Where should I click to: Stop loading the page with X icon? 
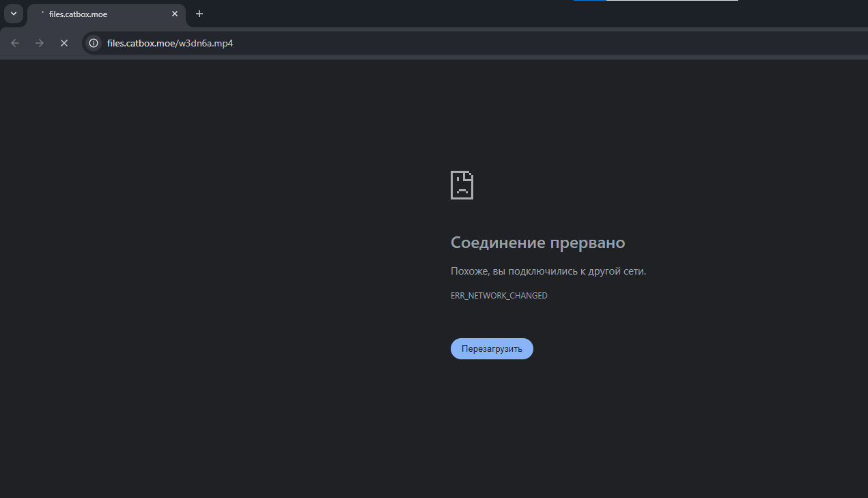[x=64, y=43]
